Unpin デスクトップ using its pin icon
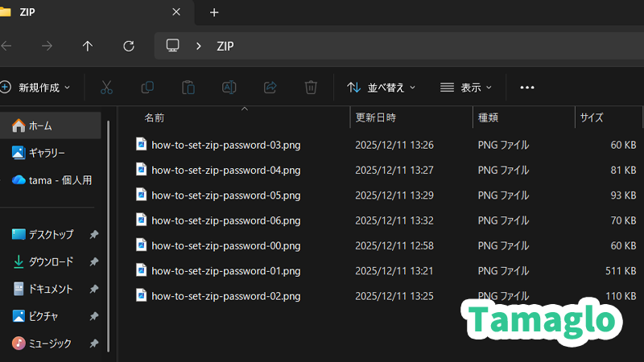Screen dimensions: 644x362 pyautogui.click(x=94, y=235)
